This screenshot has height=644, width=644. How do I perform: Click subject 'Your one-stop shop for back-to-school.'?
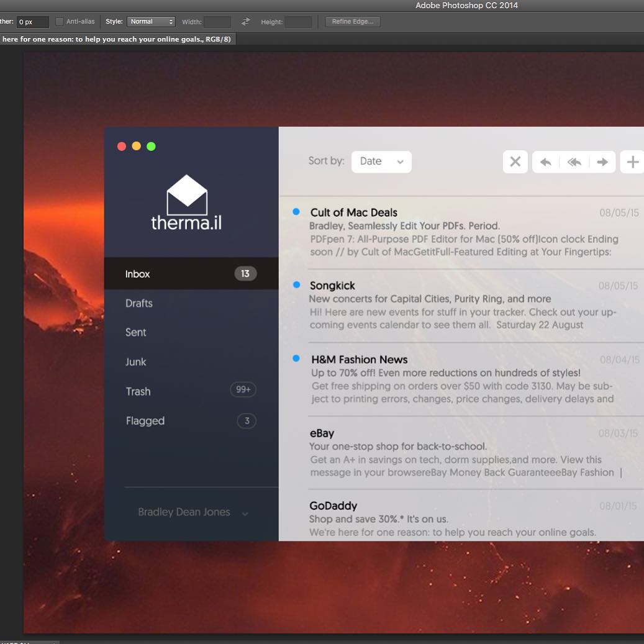coord(398,447)
